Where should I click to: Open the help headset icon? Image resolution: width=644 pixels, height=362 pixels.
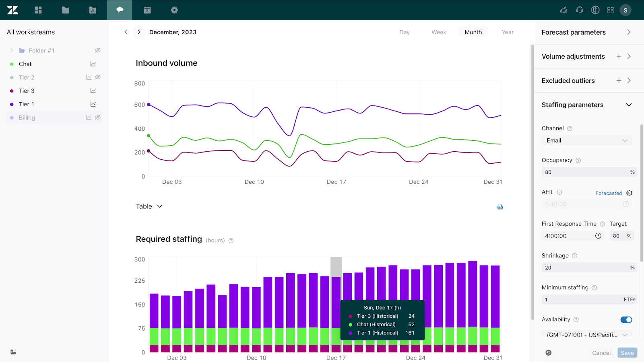click(x=579, y=10)
